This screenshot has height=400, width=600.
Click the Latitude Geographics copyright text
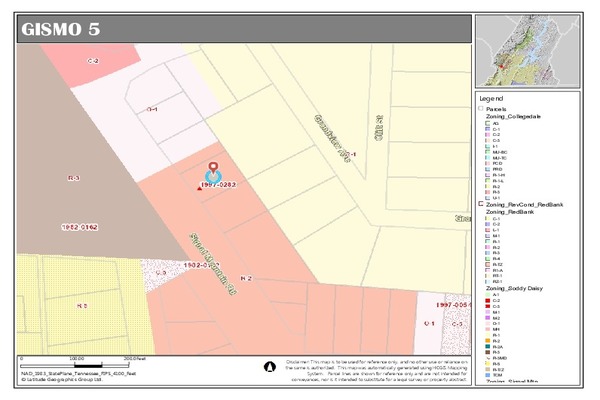click(70, 379)
